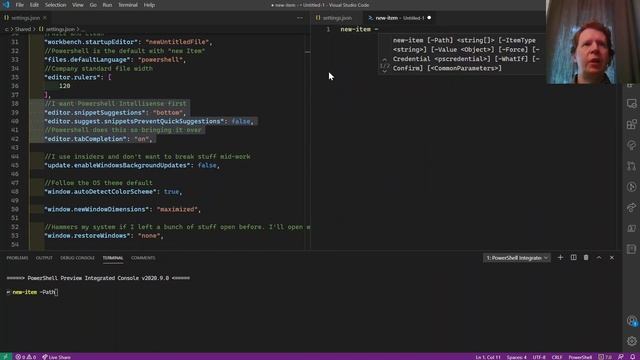Change language mode from PowerShell in status bar
The height and width of the screenshot is (360, 640).
[x=580, y=357]
